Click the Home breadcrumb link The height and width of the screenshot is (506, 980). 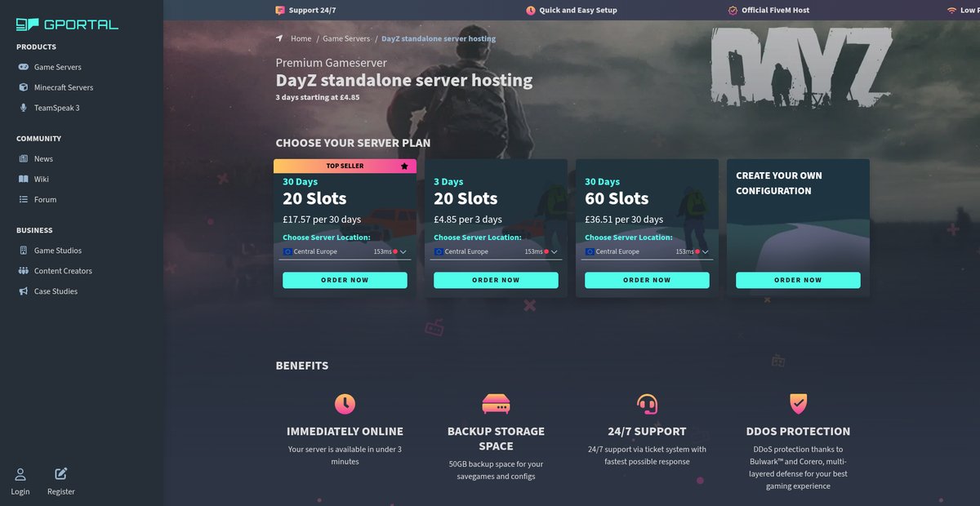301,38
